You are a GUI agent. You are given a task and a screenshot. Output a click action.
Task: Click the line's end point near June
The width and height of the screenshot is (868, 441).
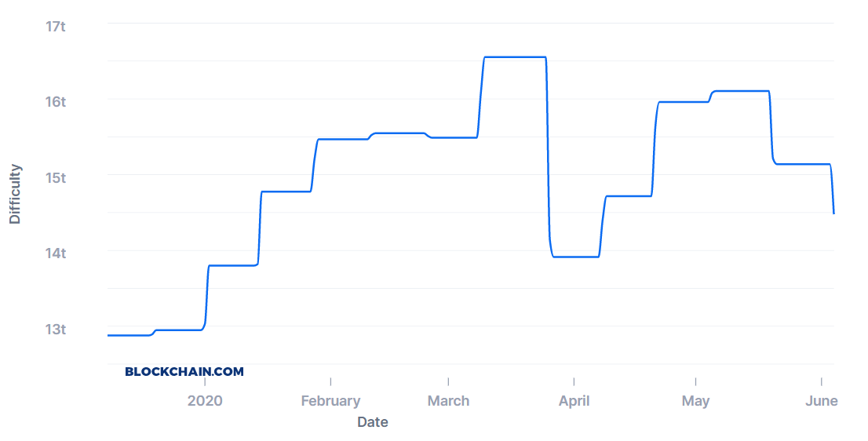833,213
